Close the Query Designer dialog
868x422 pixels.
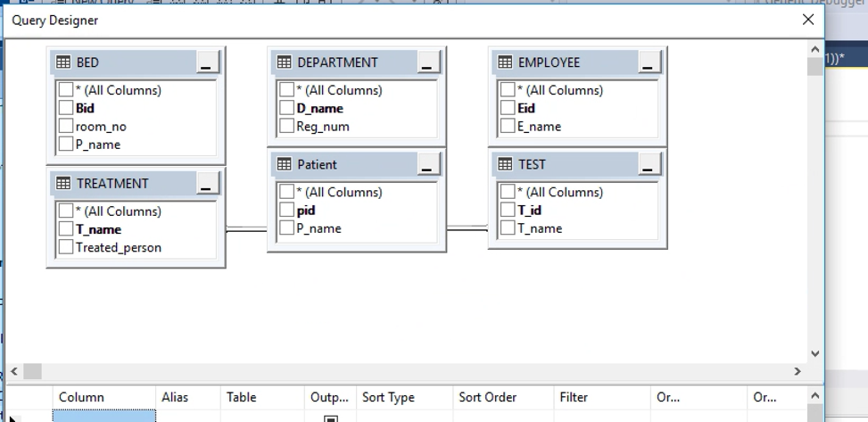pyautogui.click(x=808, y=20)
